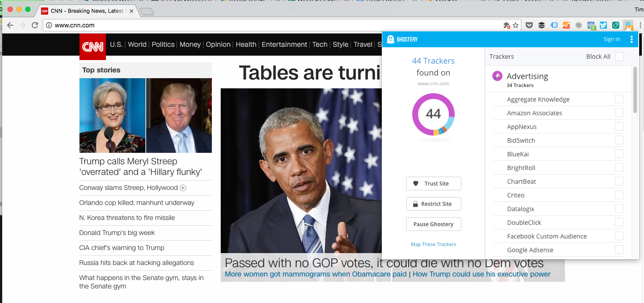Go to the Entertainment section on CNN
The image size is (644, 303).
tap(284, 45)
